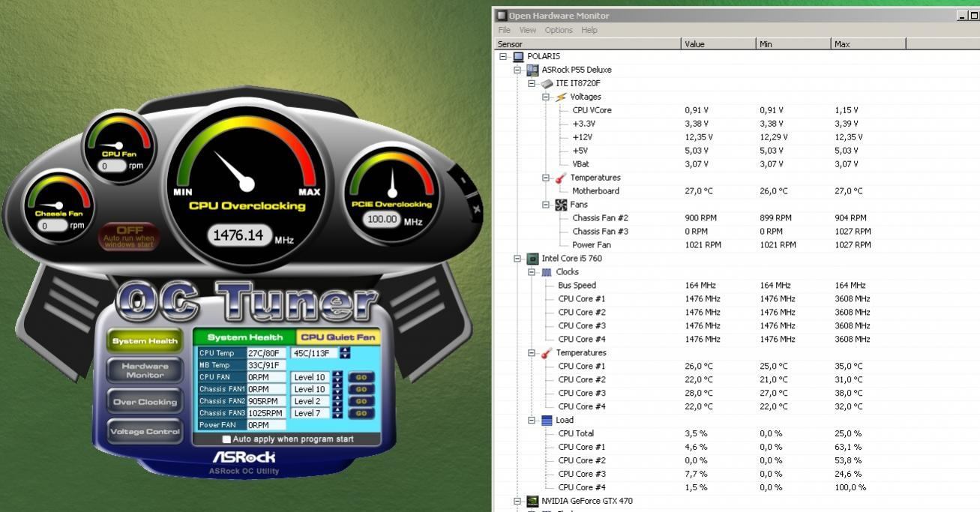
Task: Click the Sensor column header
Action: click(587, 44)
